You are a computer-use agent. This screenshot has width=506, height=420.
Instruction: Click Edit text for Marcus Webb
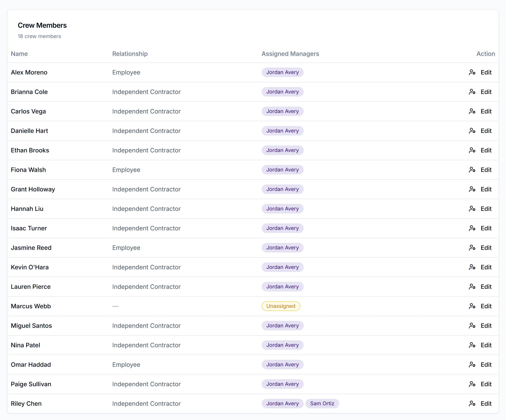(486, 306)
